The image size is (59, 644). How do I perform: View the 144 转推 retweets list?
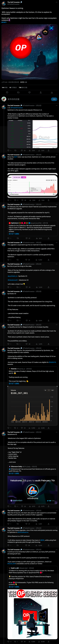[x=5, y=88]
